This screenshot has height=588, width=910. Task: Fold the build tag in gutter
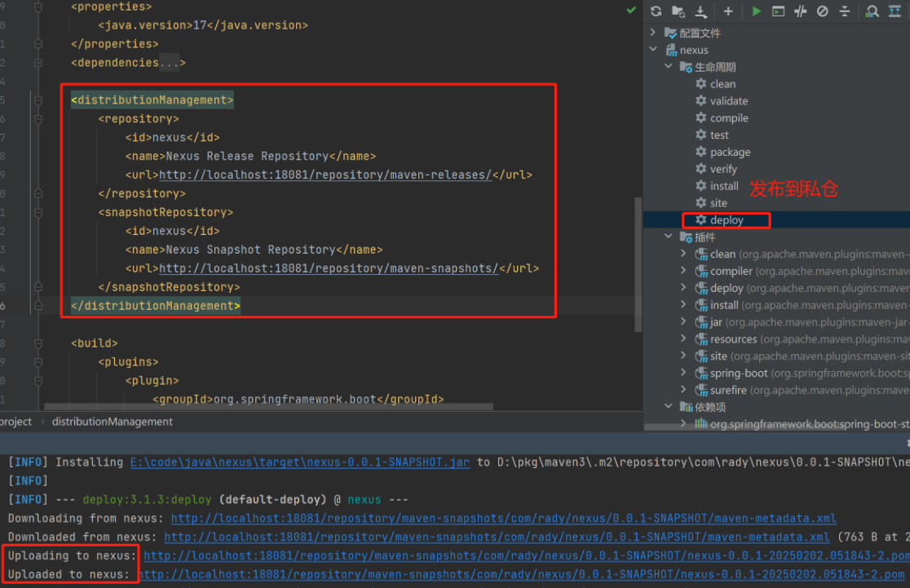(x=38, y=343)
